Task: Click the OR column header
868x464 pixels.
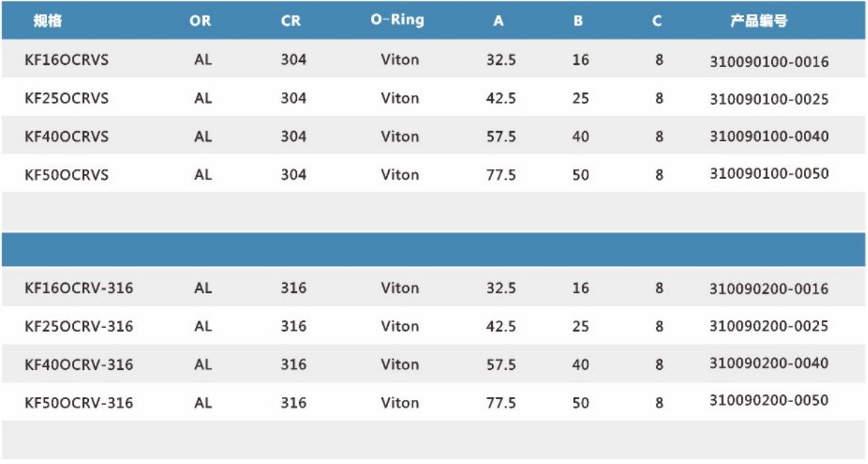Action: click(200, 21)
